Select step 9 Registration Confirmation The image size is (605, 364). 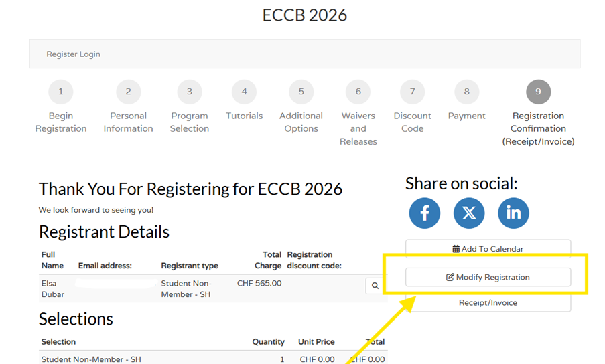coord(538,92)
